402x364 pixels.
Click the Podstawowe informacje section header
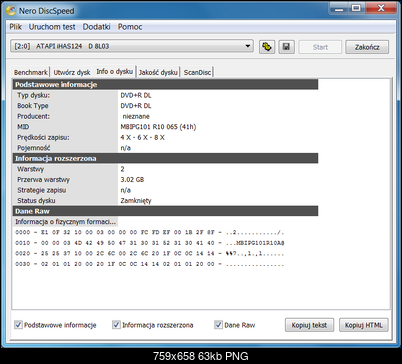(165, 84)
